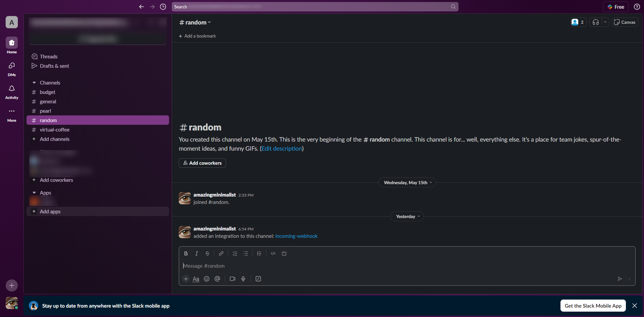Click the search magnifier icon
This screenshot has height=317, width=644.
tap(453, 7)
